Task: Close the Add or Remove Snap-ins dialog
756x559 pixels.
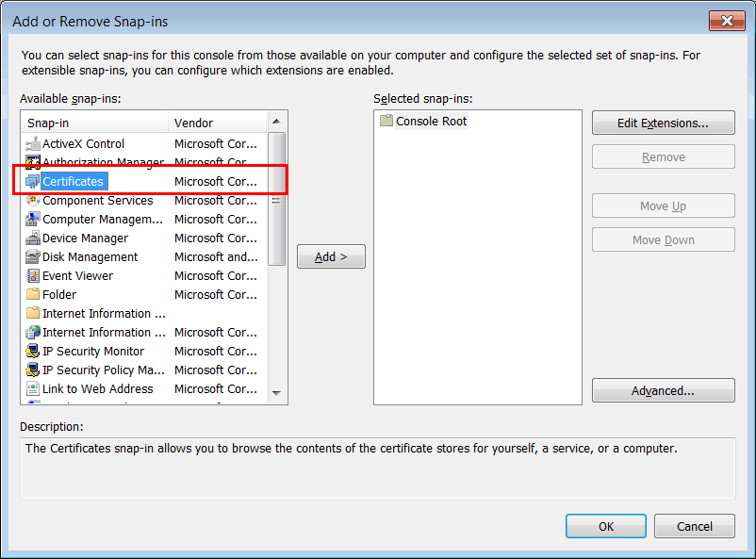Action: (727, 21)
